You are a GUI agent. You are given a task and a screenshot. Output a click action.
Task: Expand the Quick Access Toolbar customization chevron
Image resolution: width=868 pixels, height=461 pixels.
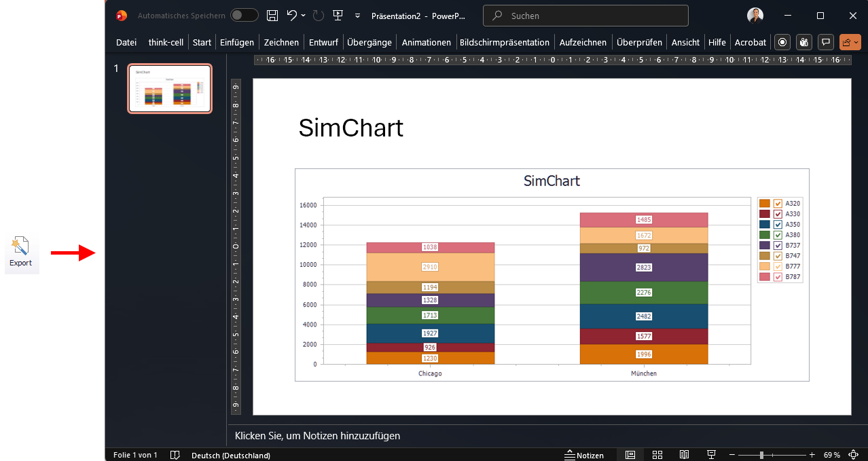click(357, 15)
